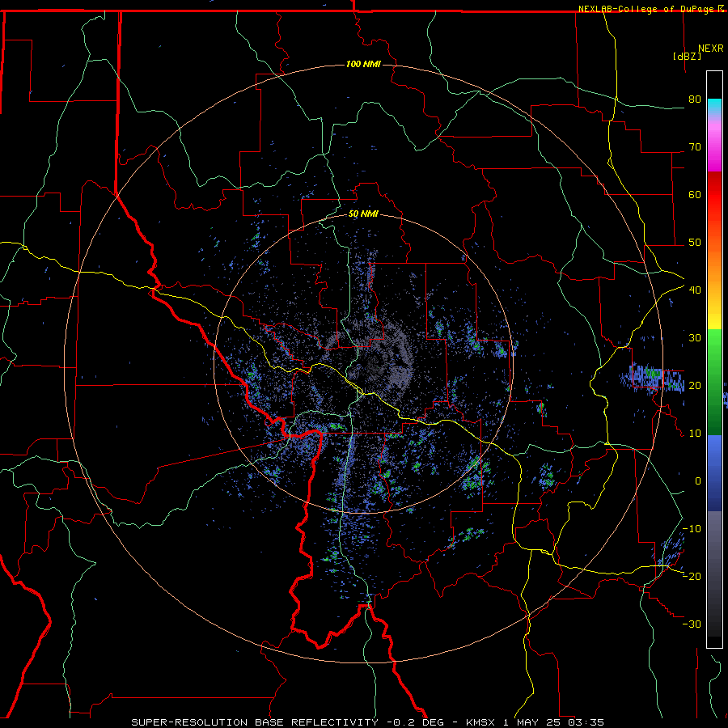Click the 03:35 timestamp in the caption

586,722
